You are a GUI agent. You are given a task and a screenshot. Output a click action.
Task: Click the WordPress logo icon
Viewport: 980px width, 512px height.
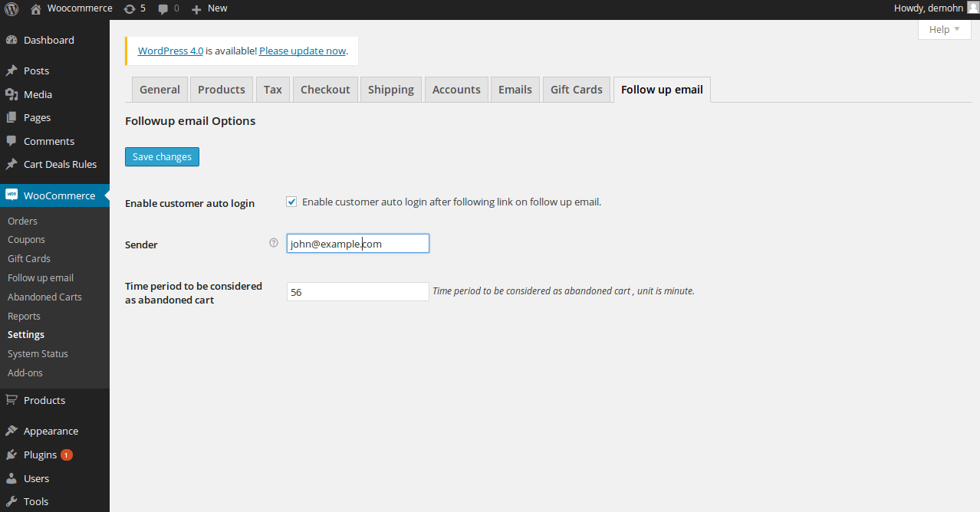pos(12,8)
